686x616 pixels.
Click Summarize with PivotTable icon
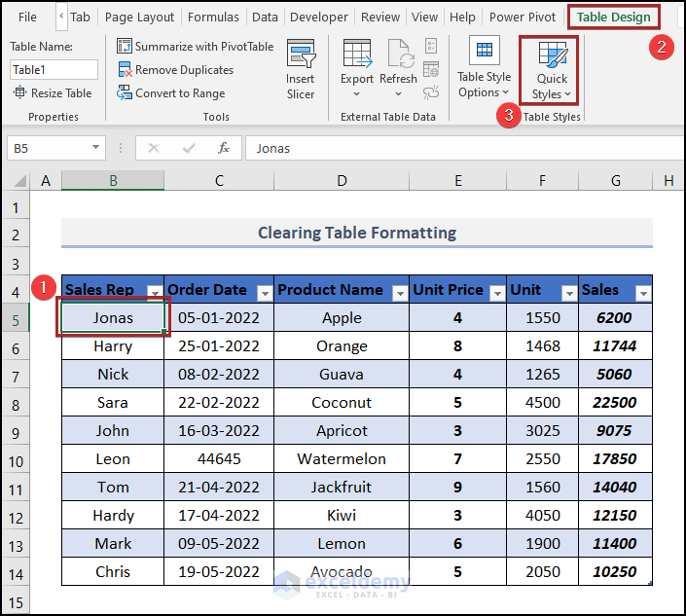point(125,47)
